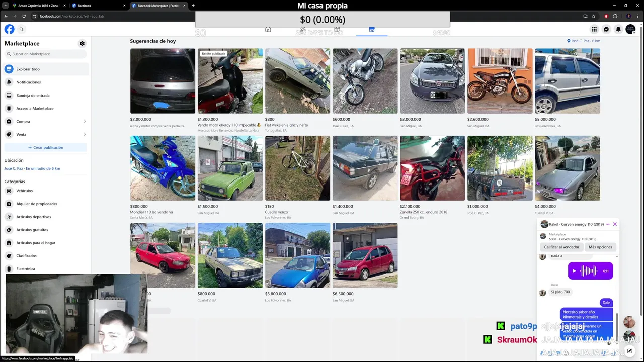Click the new message compose icon

[629, 351]
